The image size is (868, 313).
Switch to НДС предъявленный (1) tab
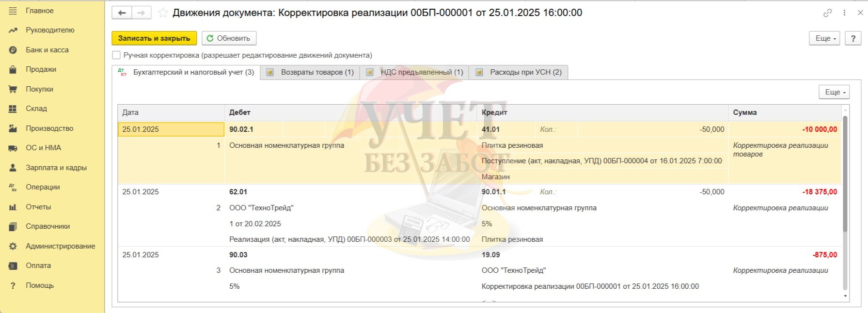point(415,72)
